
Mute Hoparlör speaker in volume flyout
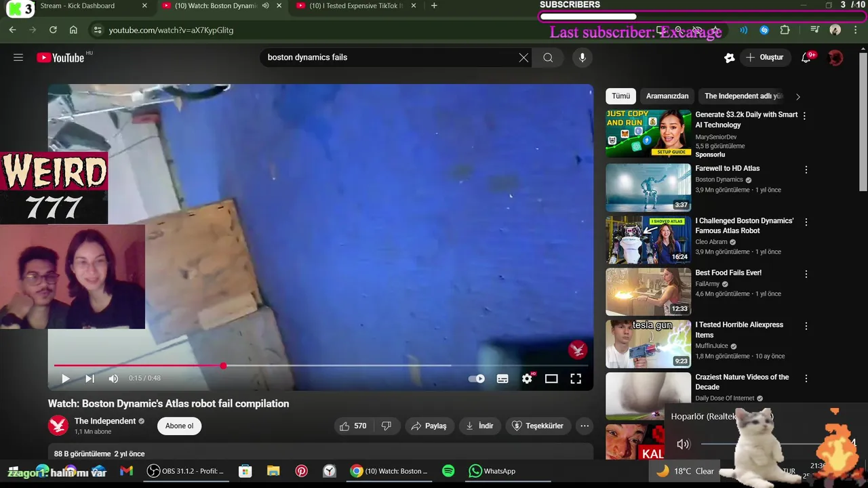coord(683,444)
